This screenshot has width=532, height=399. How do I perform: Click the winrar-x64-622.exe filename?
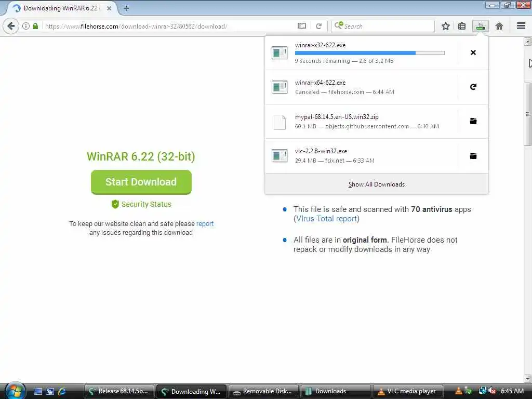[x=320, y=83]
